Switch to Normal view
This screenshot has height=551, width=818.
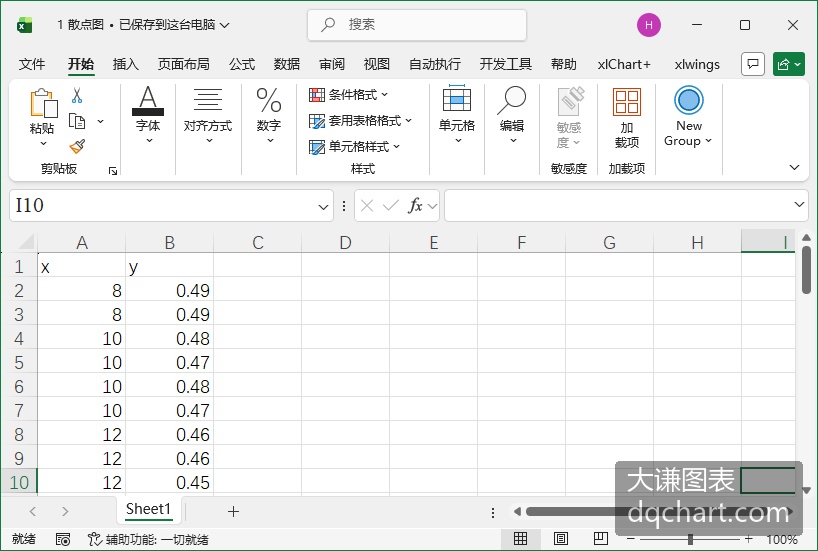tap(520, 538)
